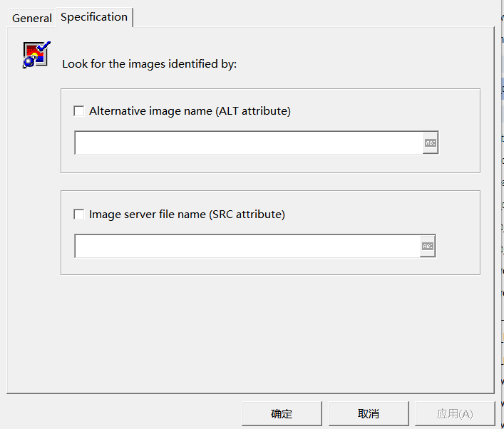
Task: Enable Image server file name (SRC attribute) checkbox
Action: point(78,214)
